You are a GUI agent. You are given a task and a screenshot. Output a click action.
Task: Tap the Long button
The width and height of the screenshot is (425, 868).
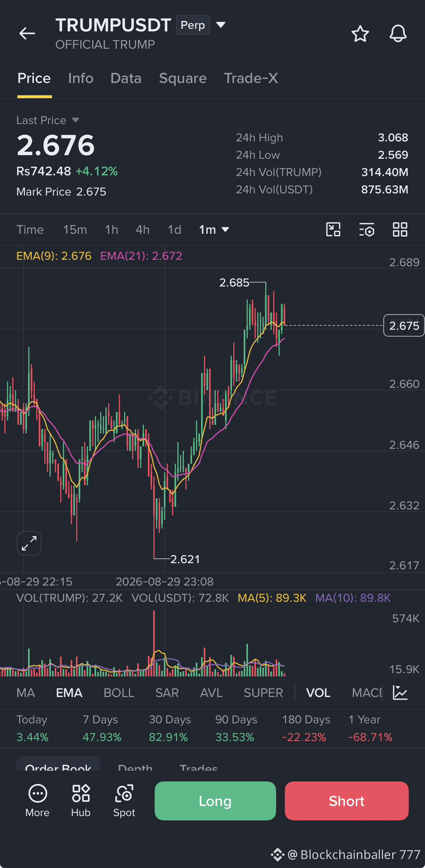[215, 801]
